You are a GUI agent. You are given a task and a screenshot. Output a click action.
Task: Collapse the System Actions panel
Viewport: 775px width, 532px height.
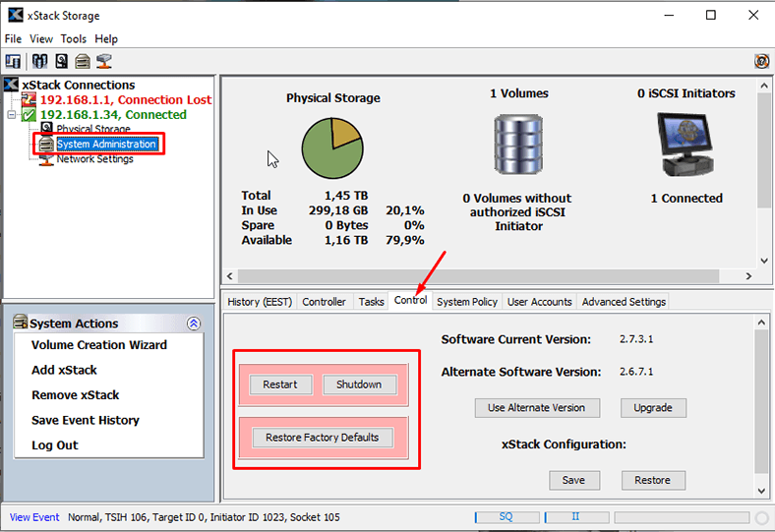[193, 324]
